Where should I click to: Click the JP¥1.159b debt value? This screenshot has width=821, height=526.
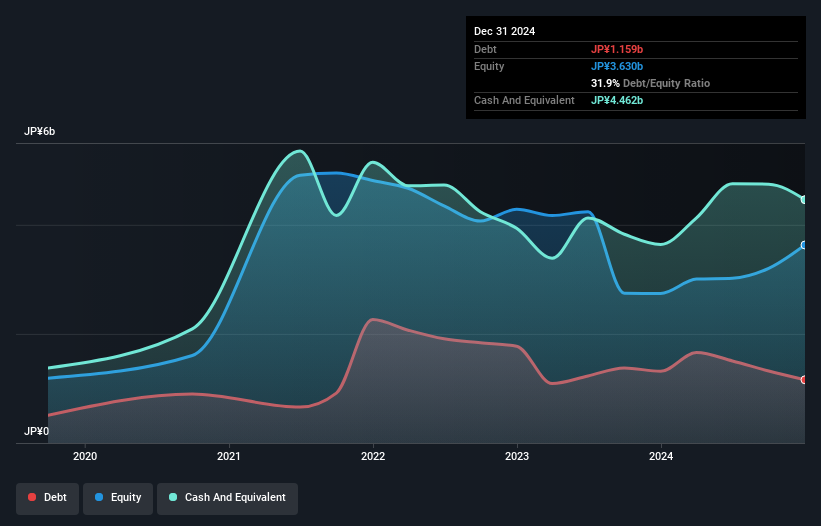point(617,49)
